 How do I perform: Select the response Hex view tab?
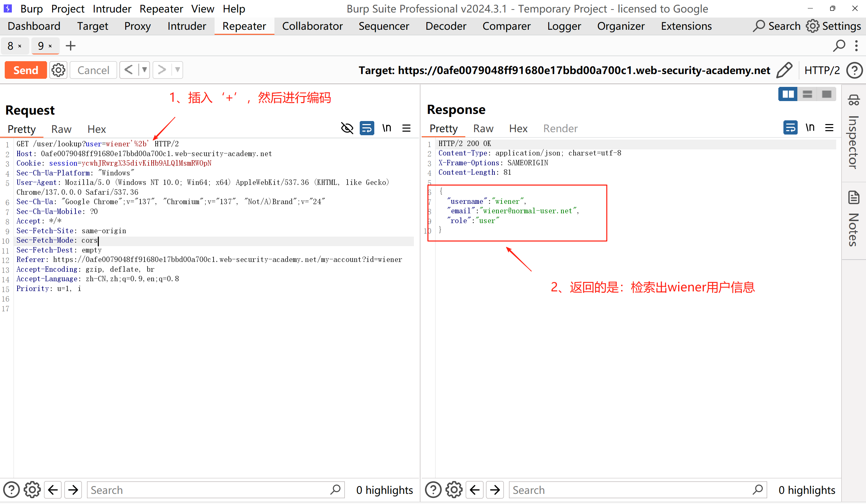[518, 128]
